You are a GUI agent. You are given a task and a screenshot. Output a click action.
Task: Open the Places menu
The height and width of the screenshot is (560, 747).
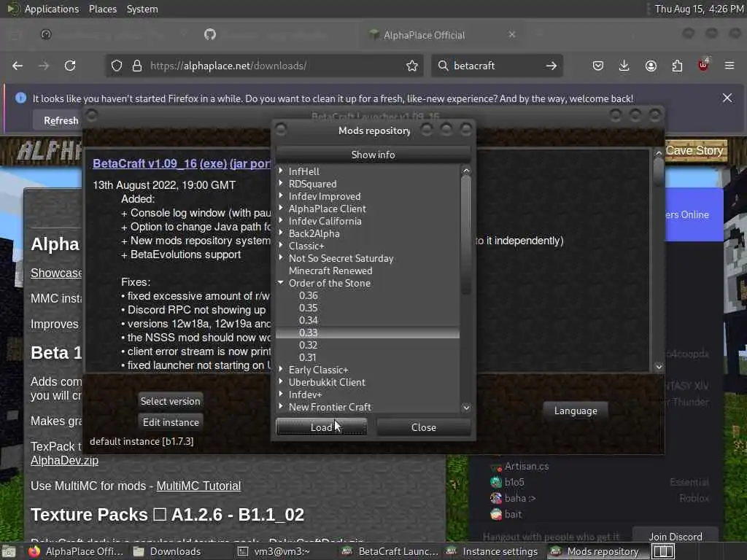102,9
